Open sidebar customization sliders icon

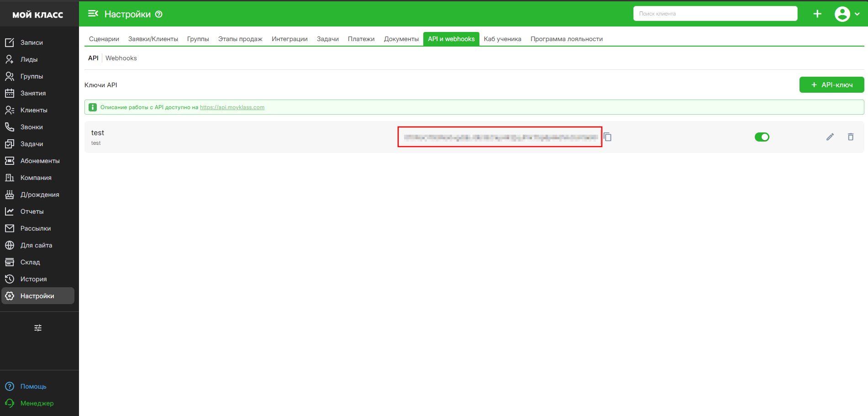tap(38, 328)
